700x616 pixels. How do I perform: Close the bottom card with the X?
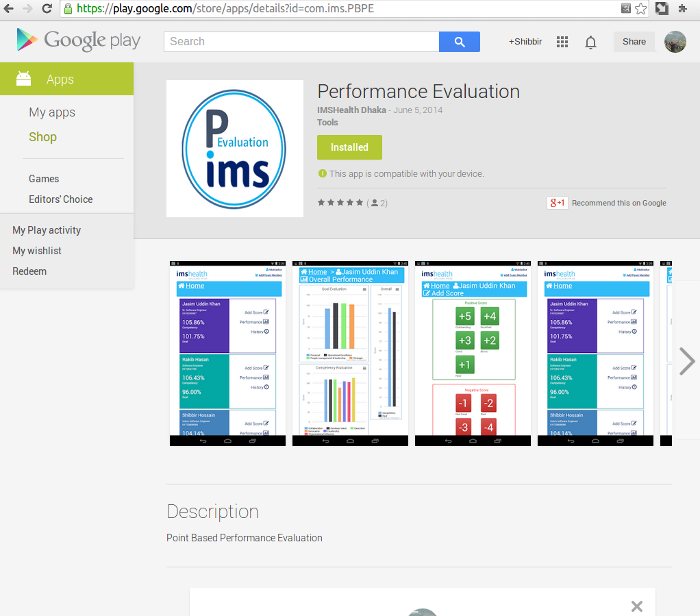tap(636, 606)
